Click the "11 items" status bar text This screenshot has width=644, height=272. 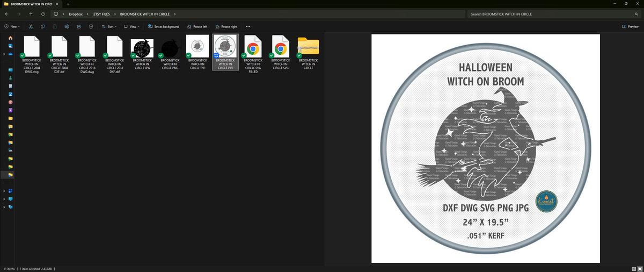(x=9, y=268)
